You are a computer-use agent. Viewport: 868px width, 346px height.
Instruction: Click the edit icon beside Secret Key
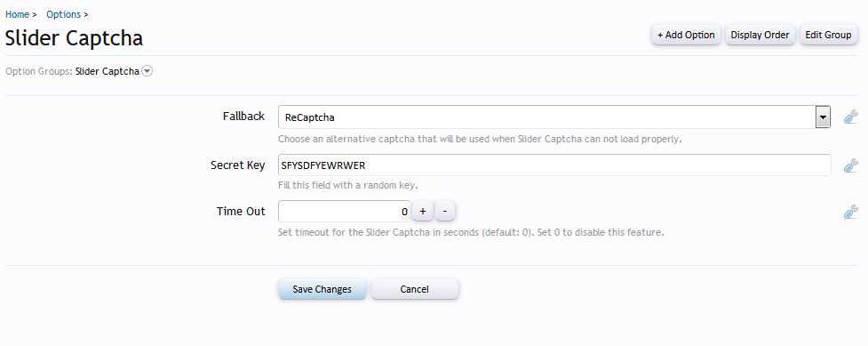coord(851,165)
